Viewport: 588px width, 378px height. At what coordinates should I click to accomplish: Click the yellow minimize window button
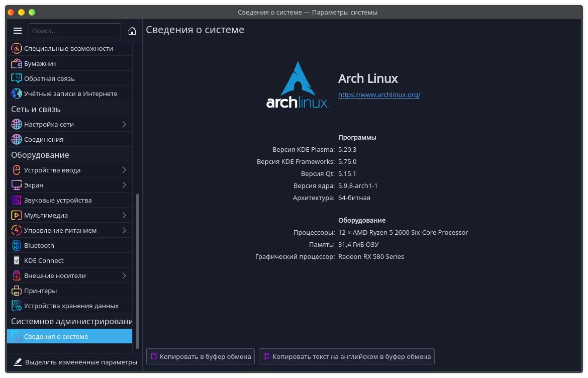22,13
